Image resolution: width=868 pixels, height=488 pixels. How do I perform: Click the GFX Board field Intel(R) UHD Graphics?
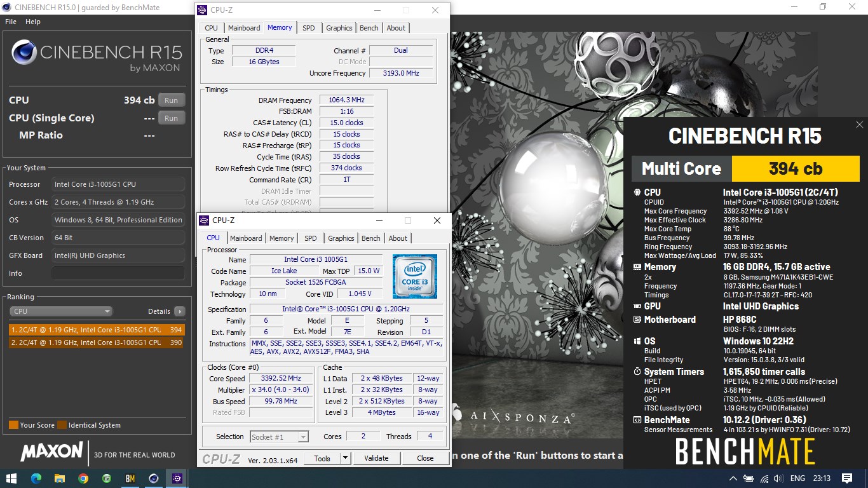tap(118, 255)
